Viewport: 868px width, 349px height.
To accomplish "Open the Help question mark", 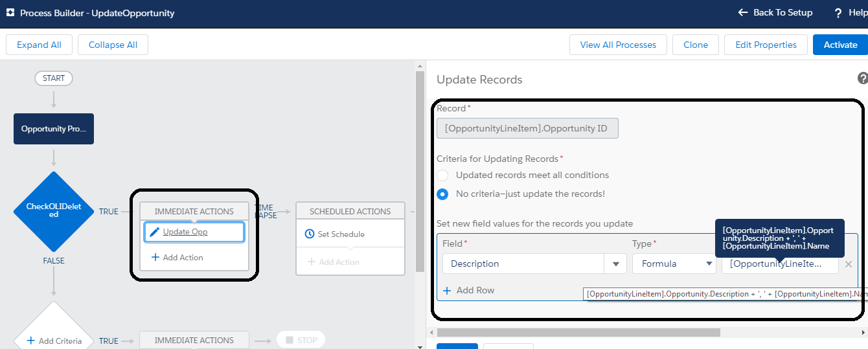I will coord(838,12).
